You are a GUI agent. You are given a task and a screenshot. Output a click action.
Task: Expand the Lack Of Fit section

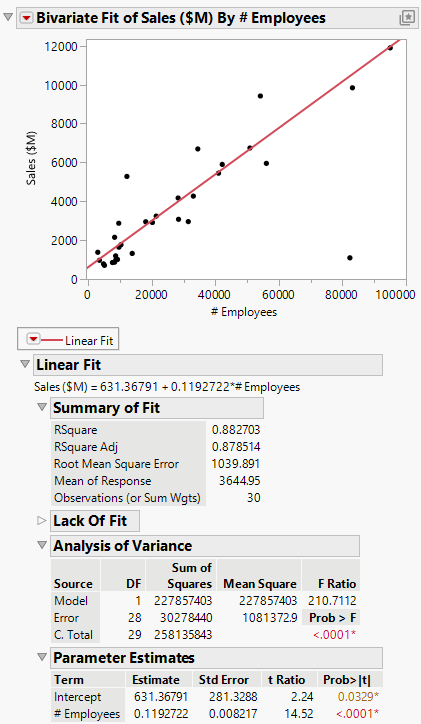[42, 520]
